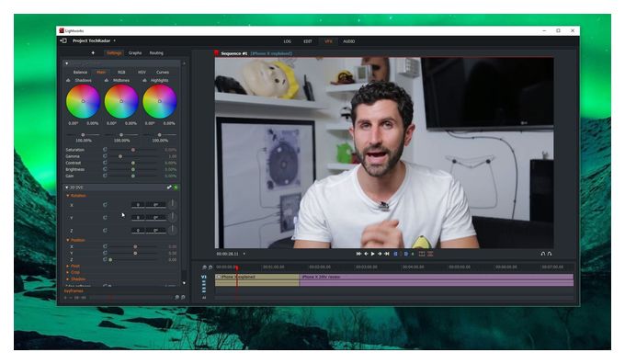Click the slider handle below Midtones wheel
625x364 pixels.
tap(121, 135)
